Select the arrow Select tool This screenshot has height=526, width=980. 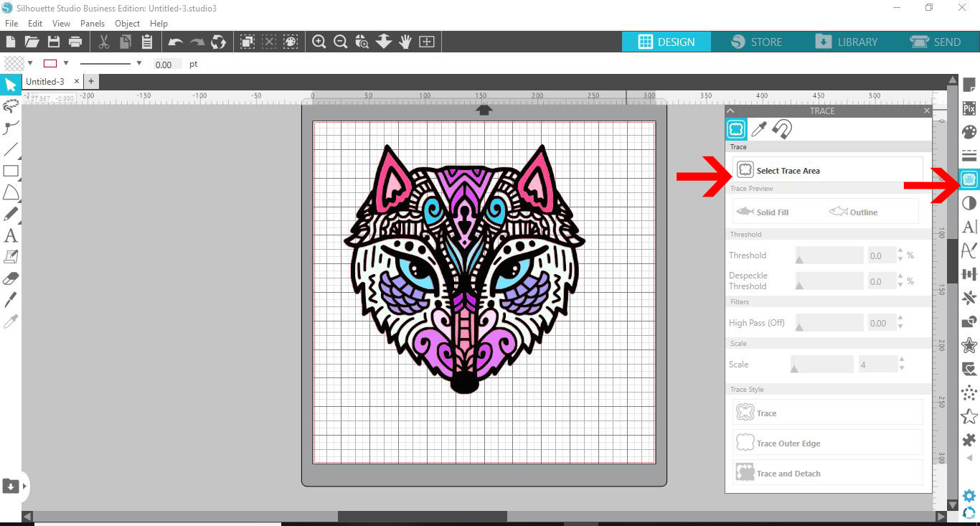click(x=11, y=85)
